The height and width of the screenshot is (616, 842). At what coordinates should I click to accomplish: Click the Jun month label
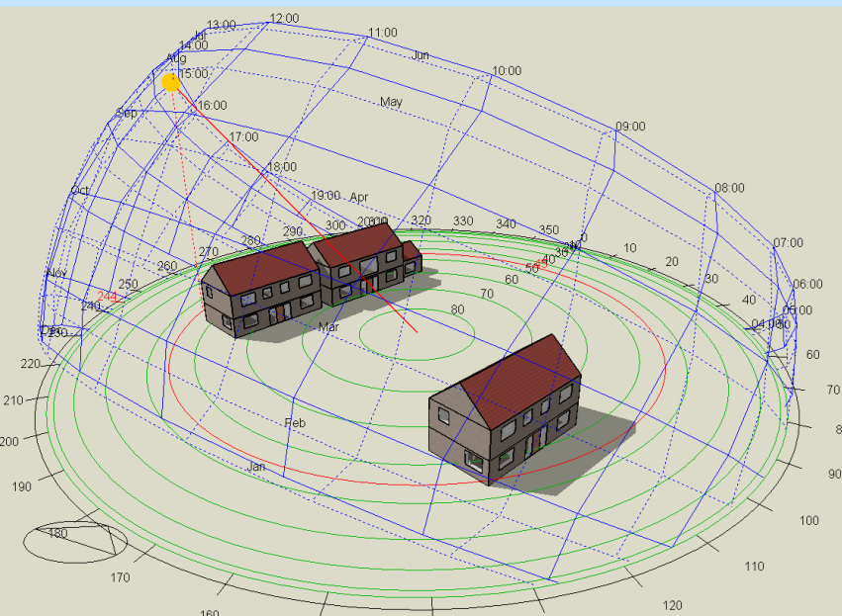point(421,55)
